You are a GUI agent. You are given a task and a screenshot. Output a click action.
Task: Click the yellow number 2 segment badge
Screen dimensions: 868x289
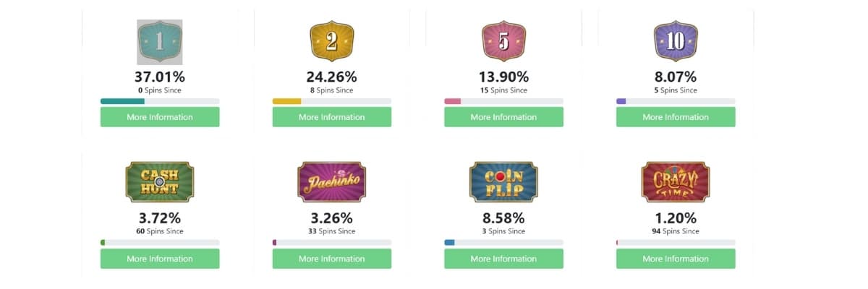[x=331, y=42]
